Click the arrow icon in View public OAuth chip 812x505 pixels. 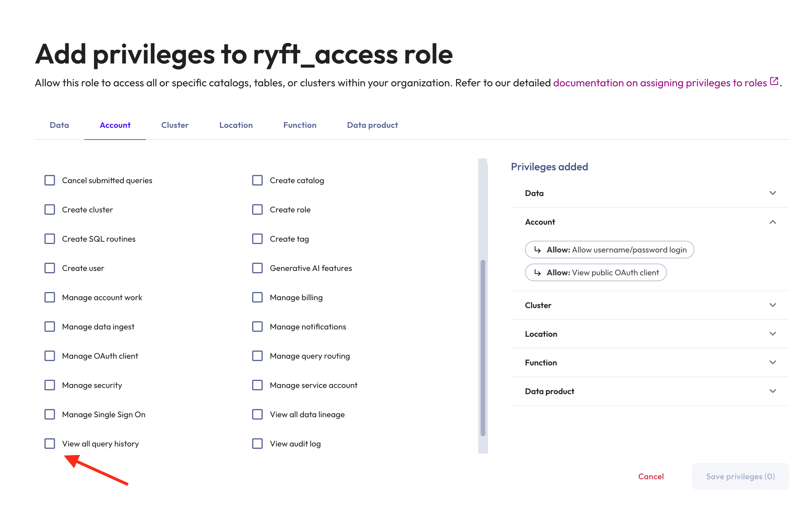point(537,272)
